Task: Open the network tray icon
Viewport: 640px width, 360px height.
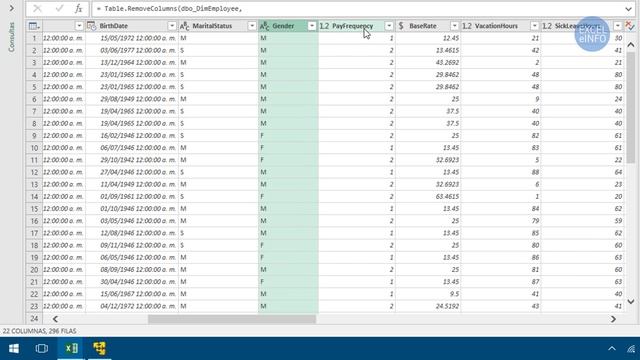Action: [631, 349]
